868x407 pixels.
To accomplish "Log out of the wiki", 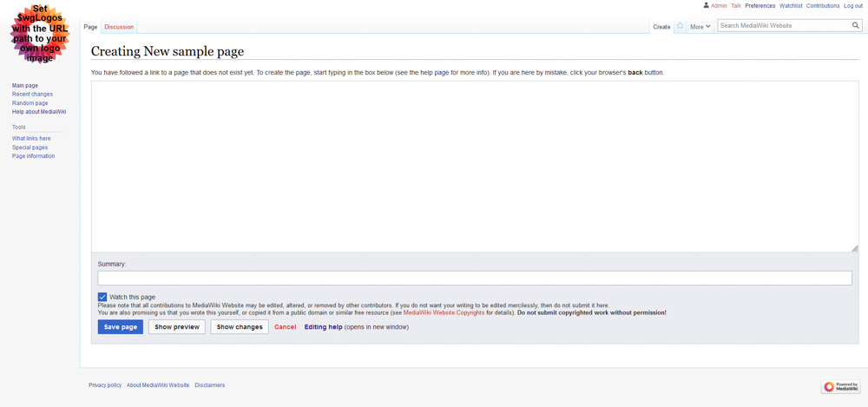I will click(853, 5).
